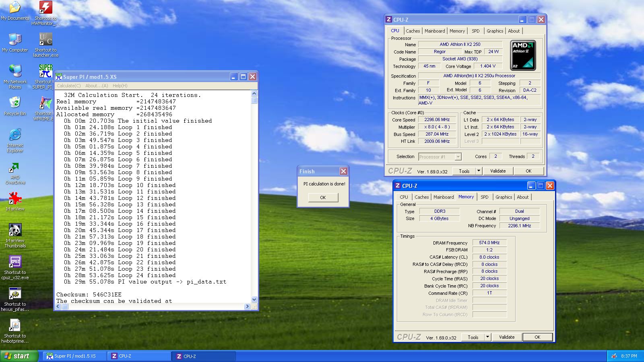This screenshot has width=644, height=362.
Task: Expand the Processor #1 selection dropdown
Action: 458,157
